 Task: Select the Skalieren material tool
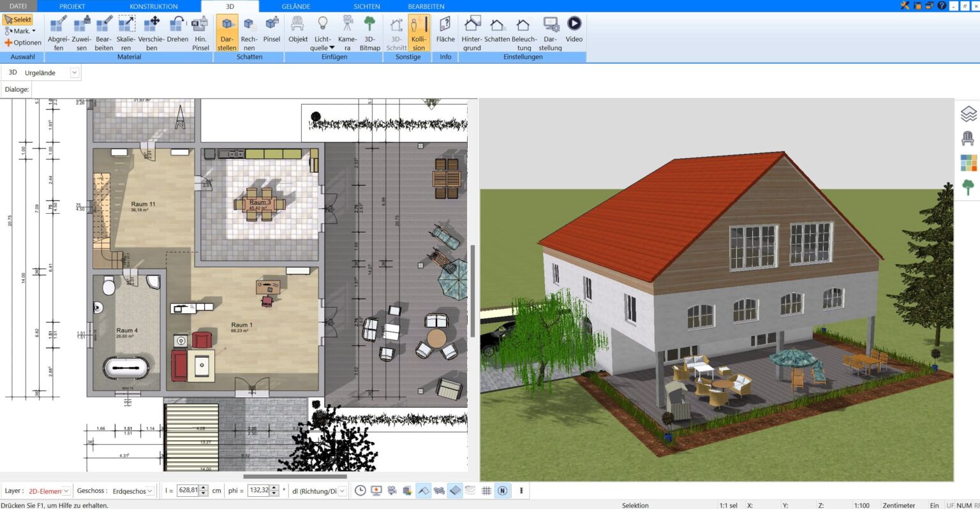point(126,32)
